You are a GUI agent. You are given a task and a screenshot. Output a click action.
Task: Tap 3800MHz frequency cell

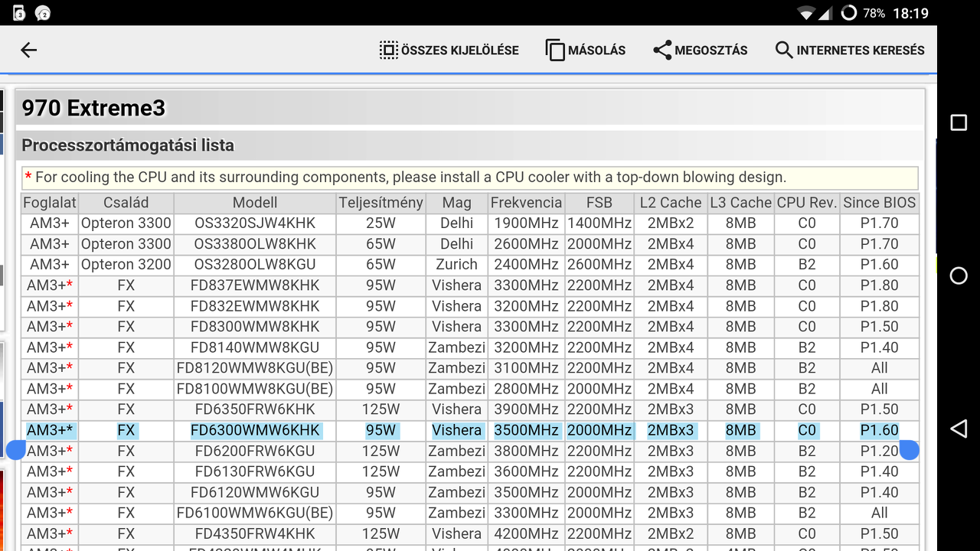[x=527, y=451]
